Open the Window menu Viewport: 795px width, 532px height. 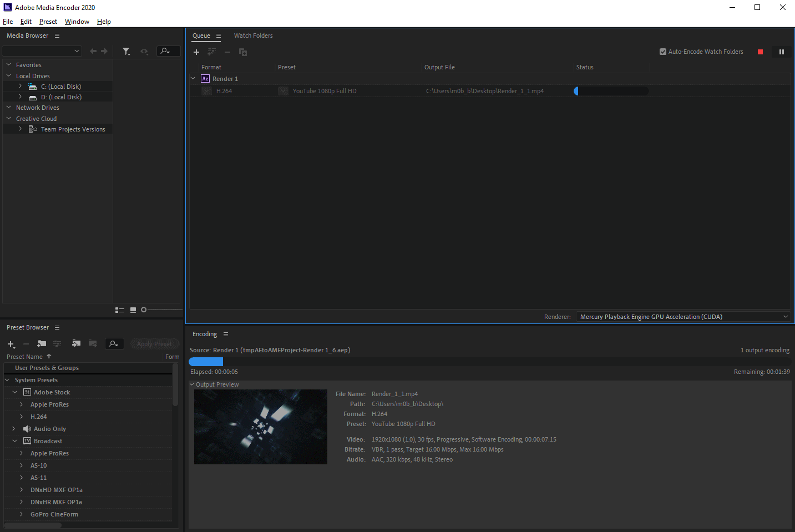pos(77,22)
